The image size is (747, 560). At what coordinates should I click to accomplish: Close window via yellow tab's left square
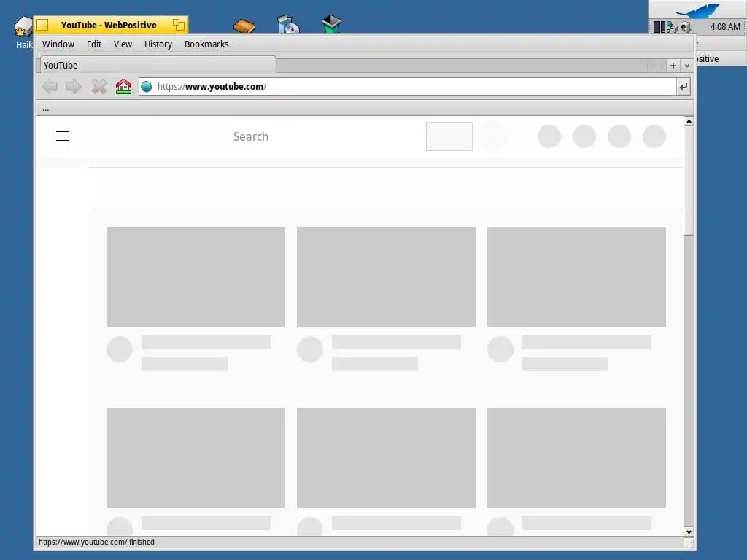[42, 25]
